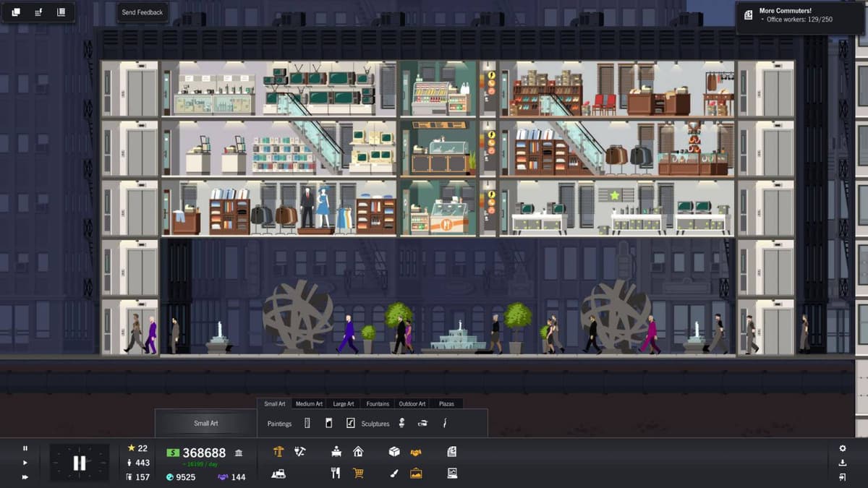Open the apartments menu with the house icon
The width and height of the screenshot is (868, 488).
pyautogui.click(x=359, y=452)
